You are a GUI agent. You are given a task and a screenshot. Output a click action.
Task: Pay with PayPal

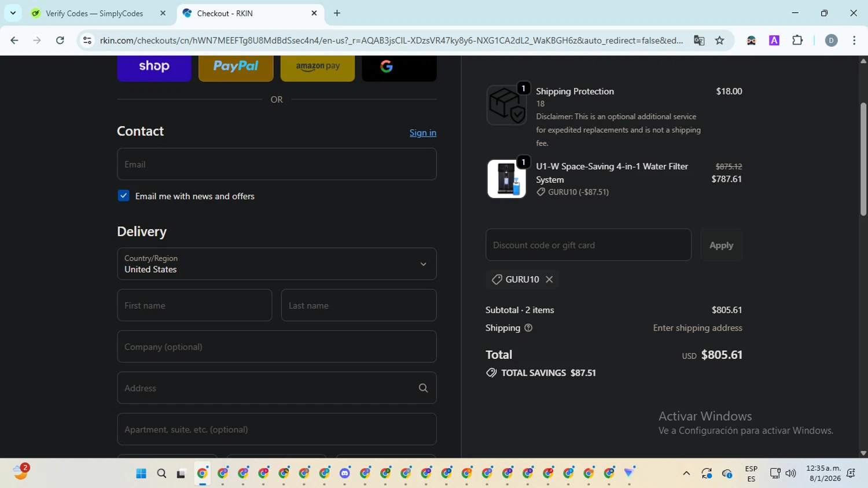pyautogui.click(x=236, y=68)
